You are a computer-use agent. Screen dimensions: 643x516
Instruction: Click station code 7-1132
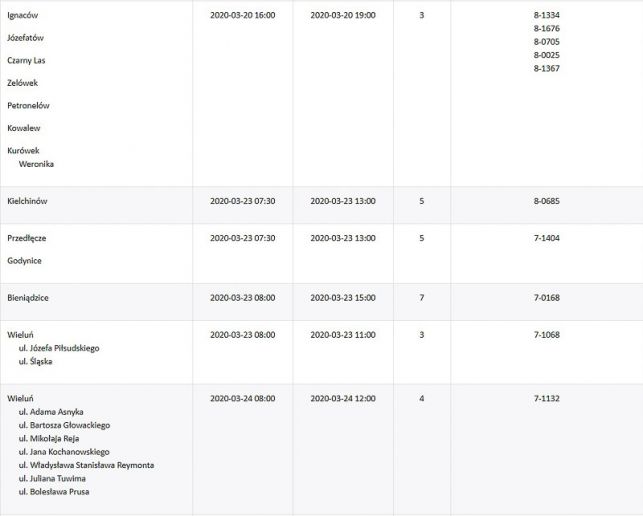tap(547, 398)
